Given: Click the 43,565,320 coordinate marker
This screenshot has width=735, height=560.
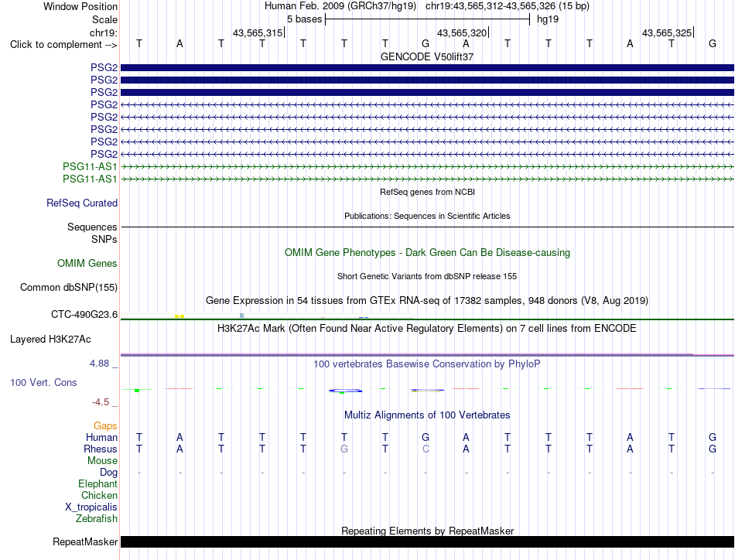Looking at the screenshot, I should coord(462,32).
